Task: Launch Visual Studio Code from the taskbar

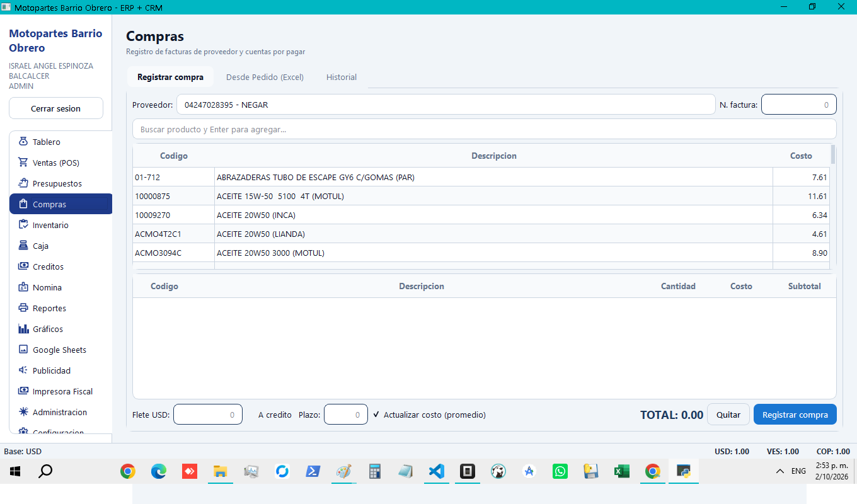Action: pyautogui.click(x=436, y=471)
